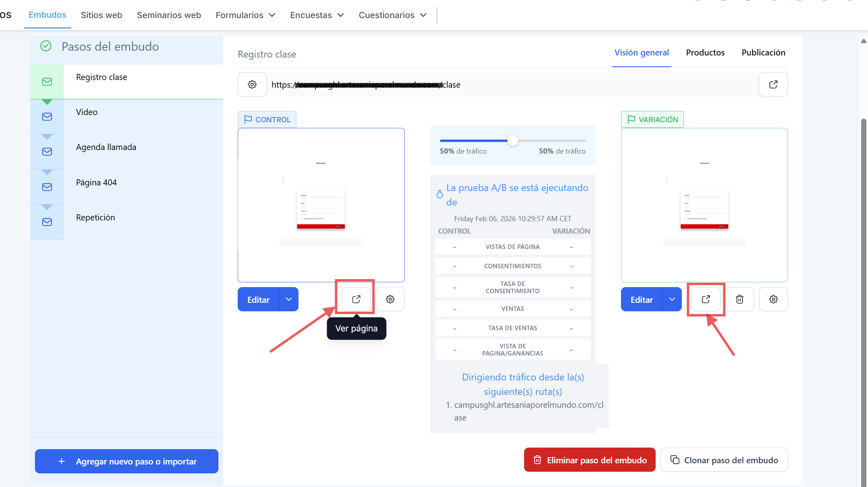
Task: Click the Repetición step envelope icon
Action: point(47,222)
